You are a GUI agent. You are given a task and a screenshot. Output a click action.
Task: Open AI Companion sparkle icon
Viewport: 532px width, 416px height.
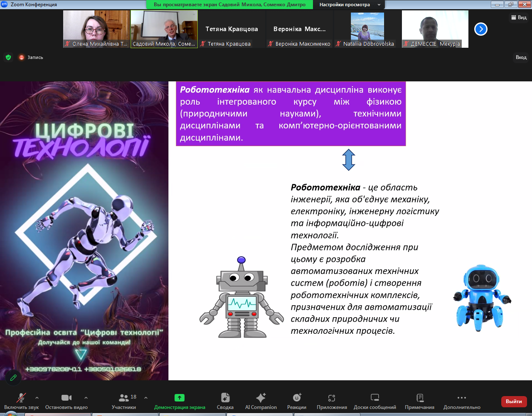pos(261,398)
